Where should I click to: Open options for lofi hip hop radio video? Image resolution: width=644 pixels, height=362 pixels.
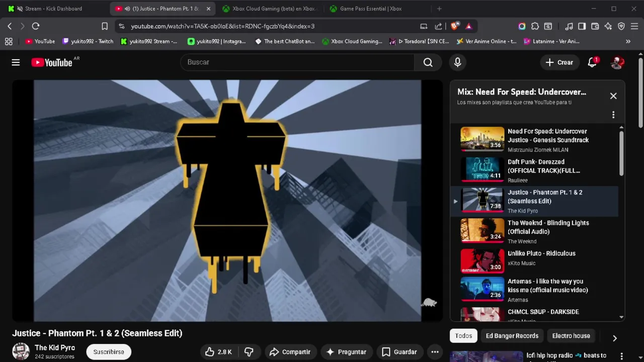point(621,355)
